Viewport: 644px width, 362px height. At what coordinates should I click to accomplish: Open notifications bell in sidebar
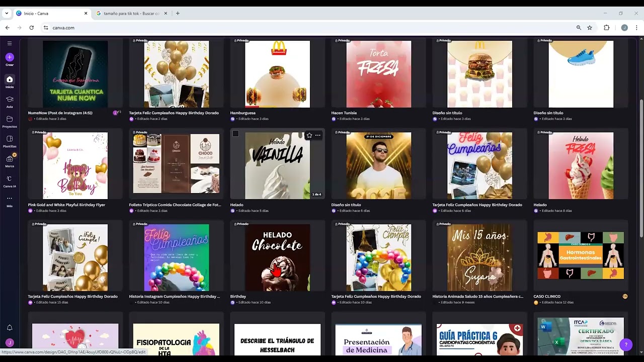pyautogui.click(x=10, y=328)
